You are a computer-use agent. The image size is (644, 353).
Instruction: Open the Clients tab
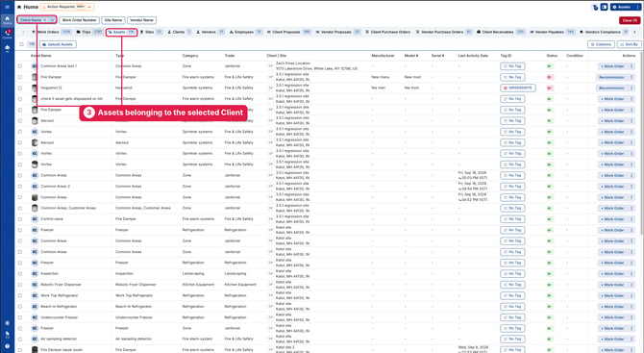click(x=180, y=32)
